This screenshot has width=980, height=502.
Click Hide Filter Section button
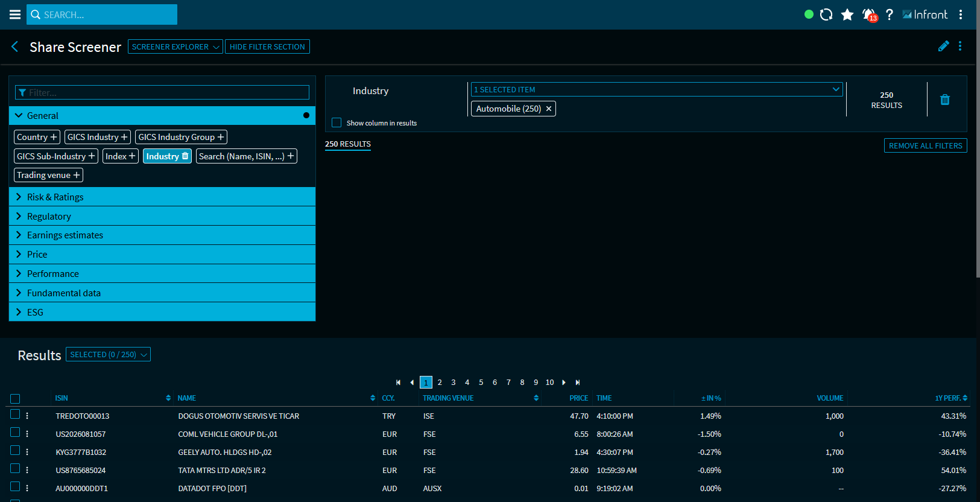coord(267,46)
